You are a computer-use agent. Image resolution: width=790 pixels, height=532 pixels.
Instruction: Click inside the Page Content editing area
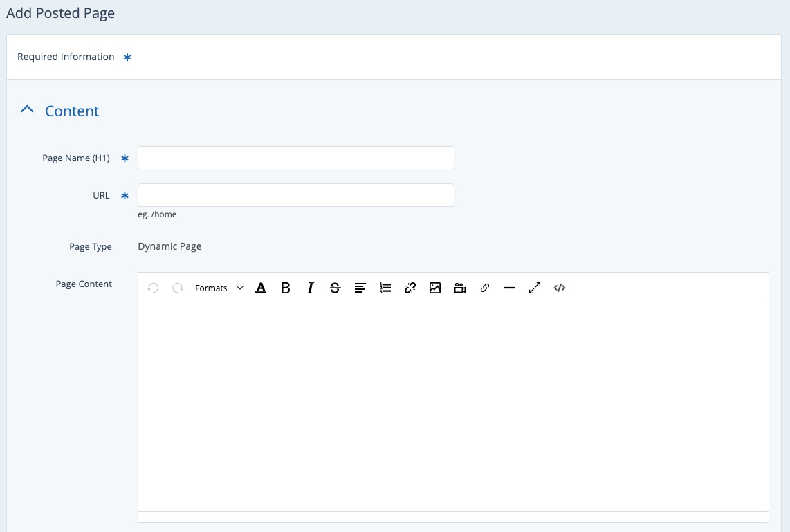(x=453, y=407)
